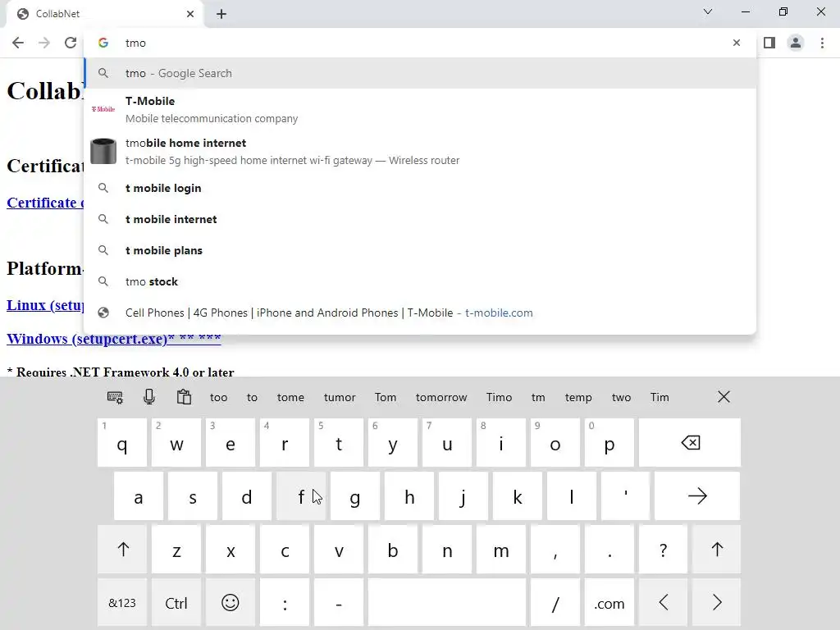Pick the 'Tim' word suggestion

tap(660, 398)
